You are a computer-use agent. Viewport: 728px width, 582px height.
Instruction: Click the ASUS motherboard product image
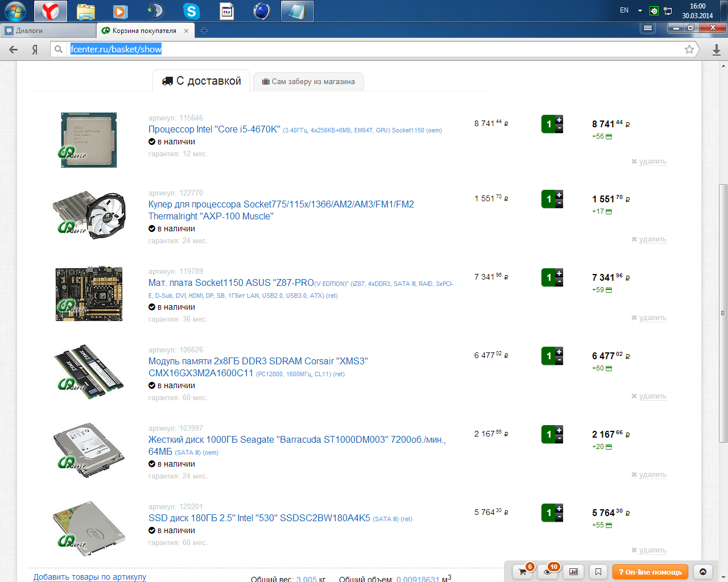89,294
